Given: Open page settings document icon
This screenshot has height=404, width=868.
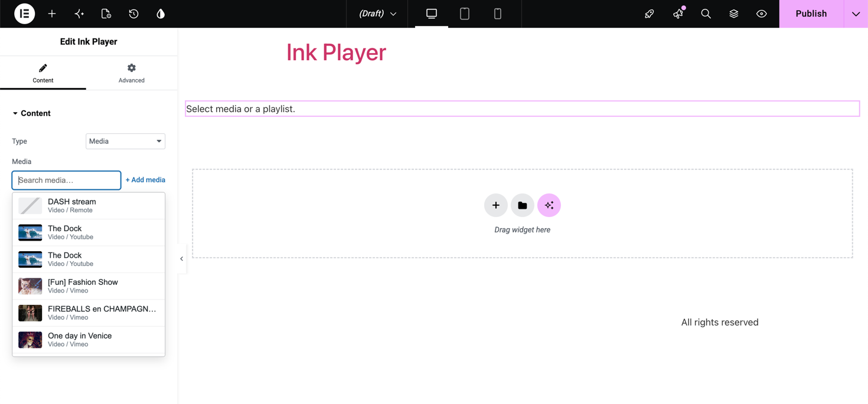Looking at the screenshot, I should 106,14.
